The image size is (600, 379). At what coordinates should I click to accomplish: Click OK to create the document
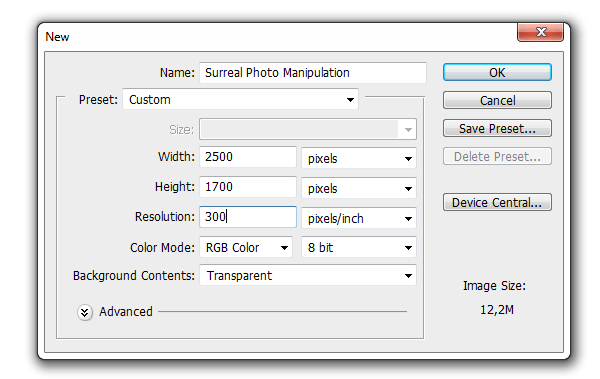tap(497, 72)
